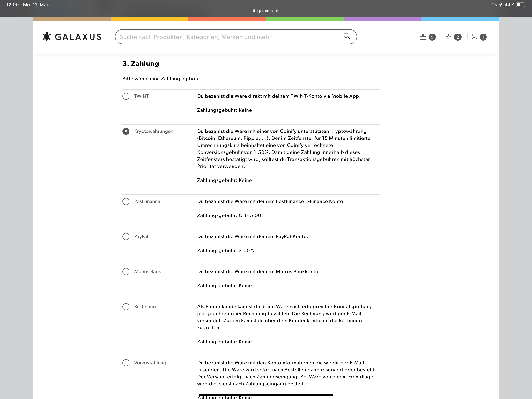This screenshot has height=399, width=532.
Task: Tap the location arrow status icon
Action: tap(500, 4)
